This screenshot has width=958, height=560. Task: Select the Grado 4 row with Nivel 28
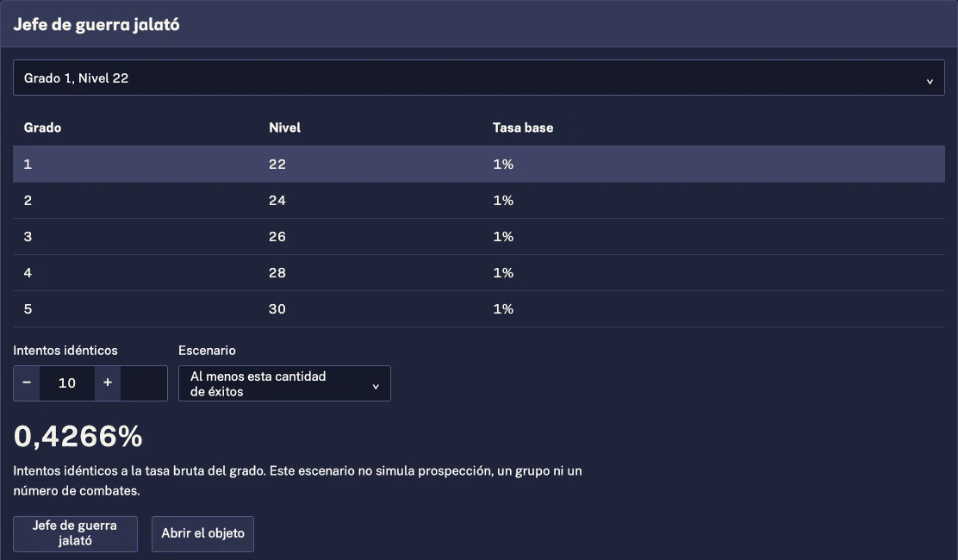(478, 272)
